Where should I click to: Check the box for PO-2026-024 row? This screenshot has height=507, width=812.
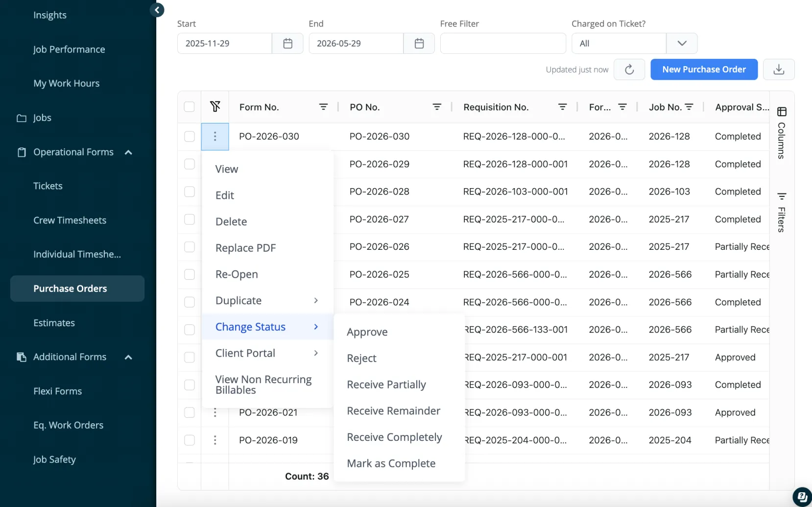point(189,302)
